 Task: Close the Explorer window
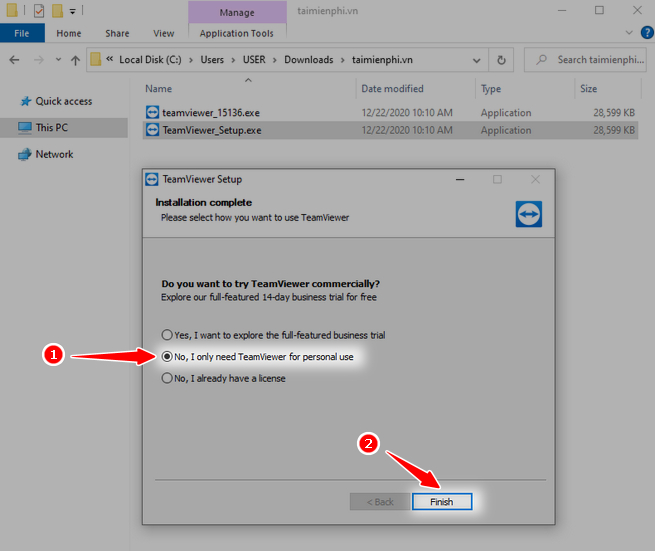[x=637, y=10]
